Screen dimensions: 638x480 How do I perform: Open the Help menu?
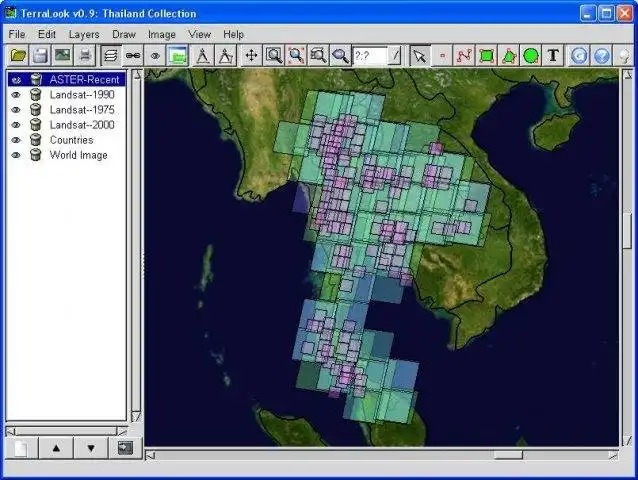click(233, 35)
